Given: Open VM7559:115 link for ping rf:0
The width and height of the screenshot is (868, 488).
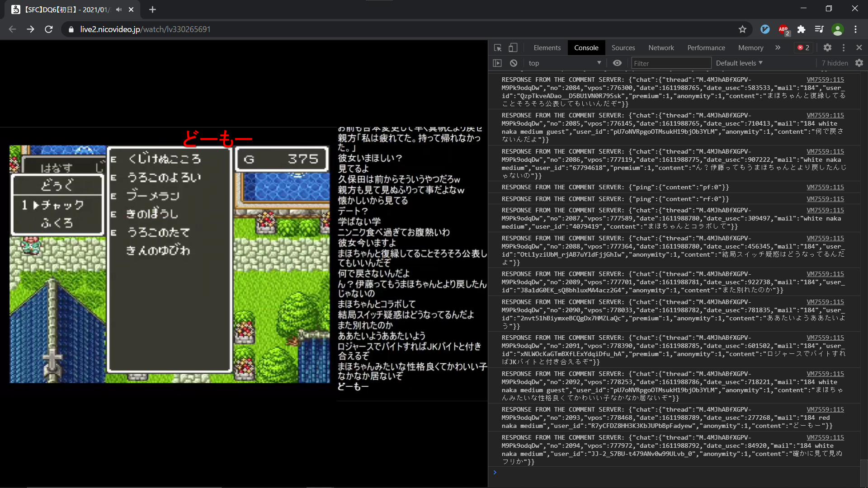Looking at the screenshot, I should point(825,199).
